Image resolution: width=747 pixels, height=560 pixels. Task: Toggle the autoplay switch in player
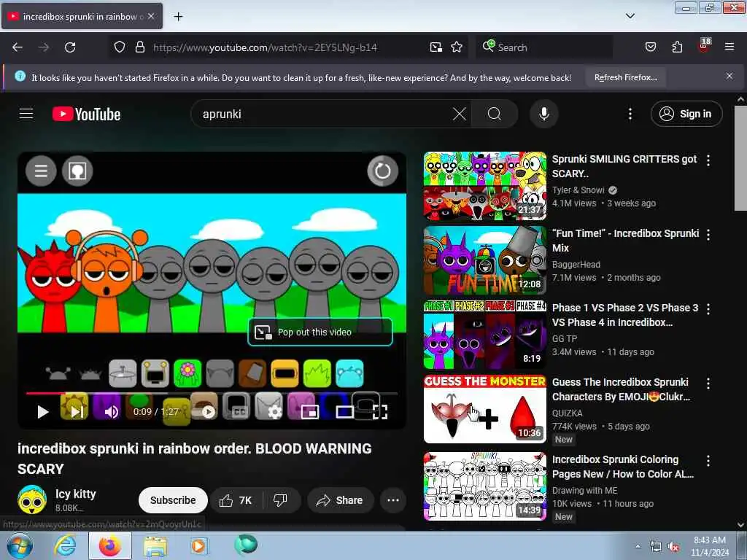(207, 412)
